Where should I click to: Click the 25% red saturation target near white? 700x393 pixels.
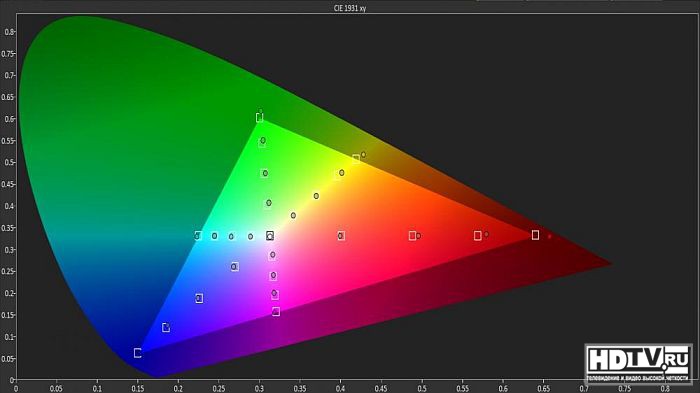[341, 235]
